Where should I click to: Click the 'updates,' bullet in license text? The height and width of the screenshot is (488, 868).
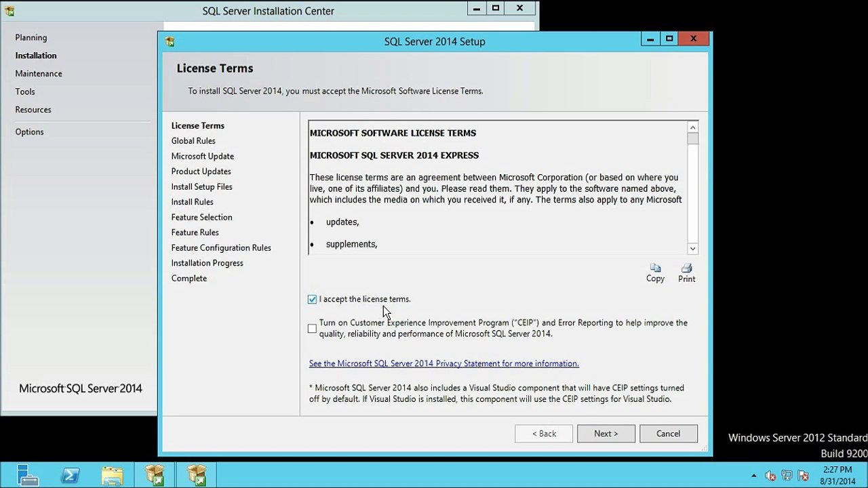(x=342, y=222)
